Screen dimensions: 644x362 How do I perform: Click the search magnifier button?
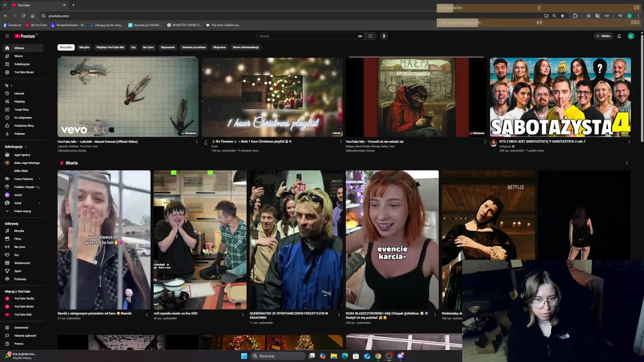[370, 36]
